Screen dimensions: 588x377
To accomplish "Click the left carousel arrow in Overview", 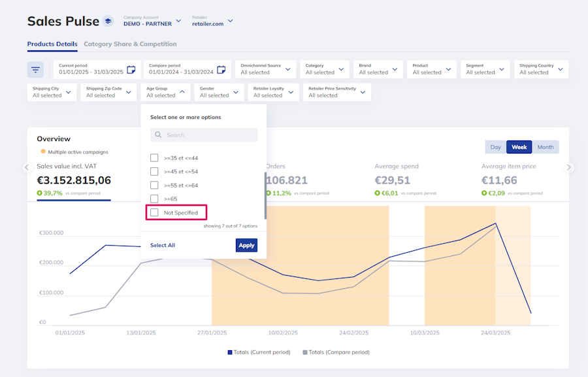I will coord(27,167).
